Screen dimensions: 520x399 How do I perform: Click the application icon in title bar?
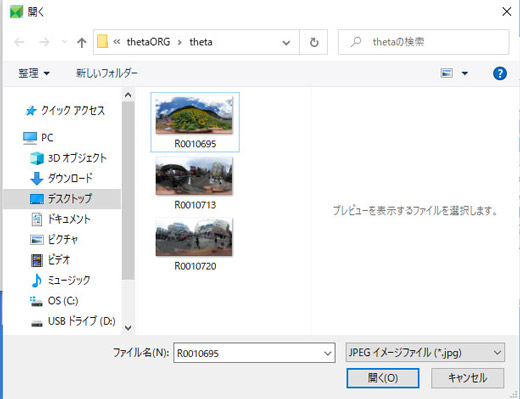point(16,12)
